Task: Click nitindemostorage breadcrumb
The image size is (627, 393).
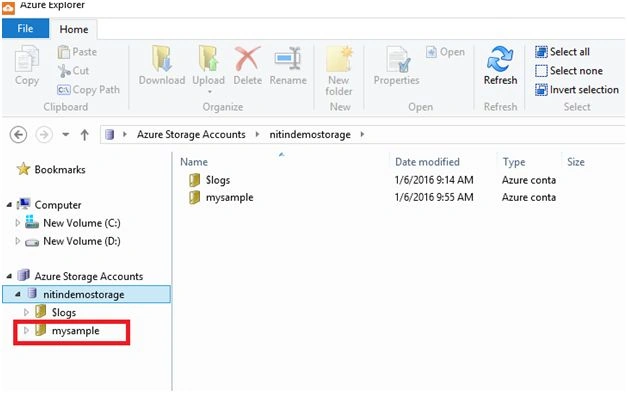Action: click(x=310, y=135)
